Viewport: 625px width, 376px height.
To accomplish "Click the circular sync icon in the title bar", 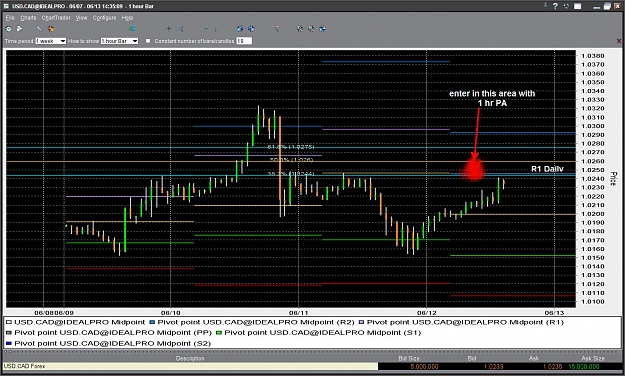I will click(x=566, y=6).
